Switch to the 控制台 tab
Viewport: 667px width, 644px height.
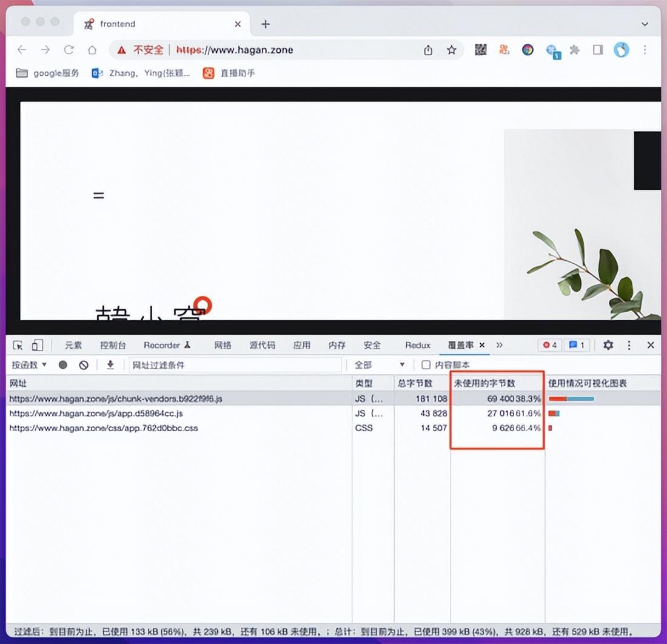coord(113,345)
